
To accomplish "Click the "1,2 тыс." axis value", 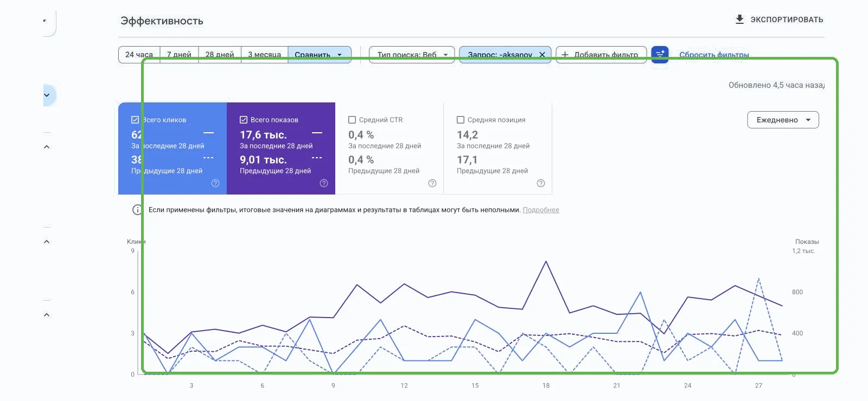I will coord(803,251).
